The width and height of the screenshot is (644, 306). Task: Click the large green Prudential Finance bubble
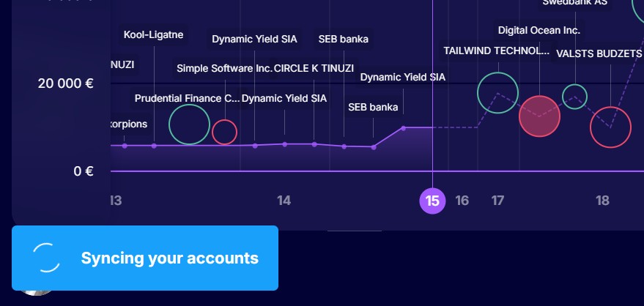pyautogui.click(x=189, y=124)
